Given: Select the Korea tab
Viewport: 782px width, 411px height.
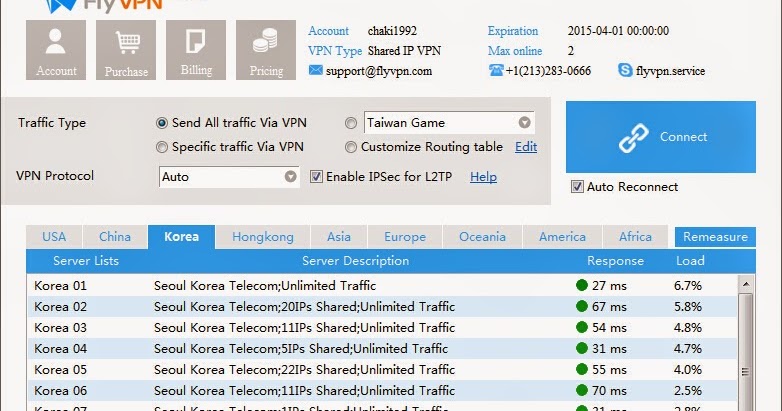Looking at the screenshot, I should (182, 237).
